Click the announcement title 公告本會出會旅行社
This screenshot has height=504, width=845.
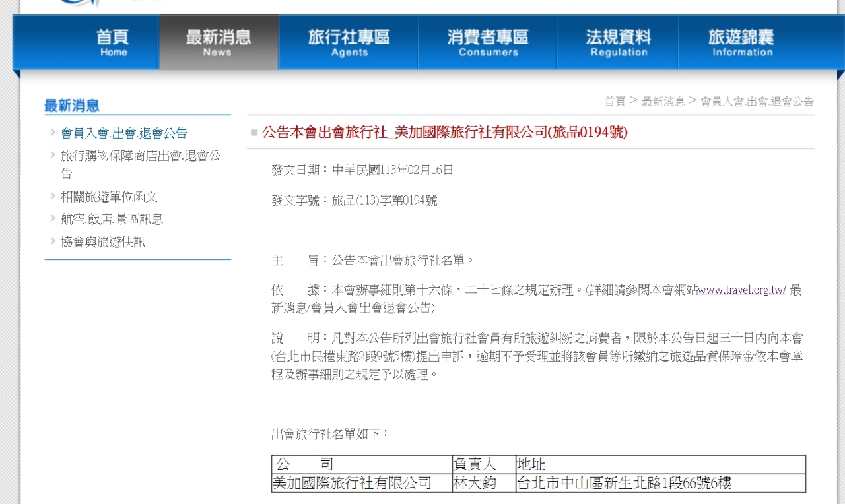point(445,132)
